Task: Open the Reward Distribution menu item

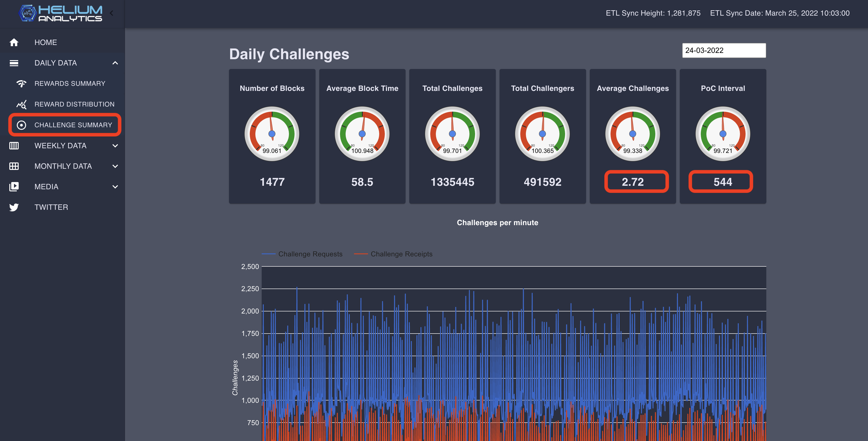Action: [74, 104]
